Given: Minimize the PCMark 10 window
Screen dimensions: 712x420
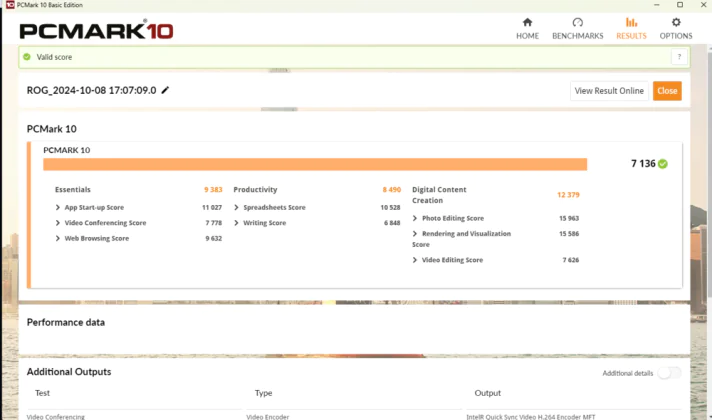Looking at the screenshot, I should tap(657, 5).
